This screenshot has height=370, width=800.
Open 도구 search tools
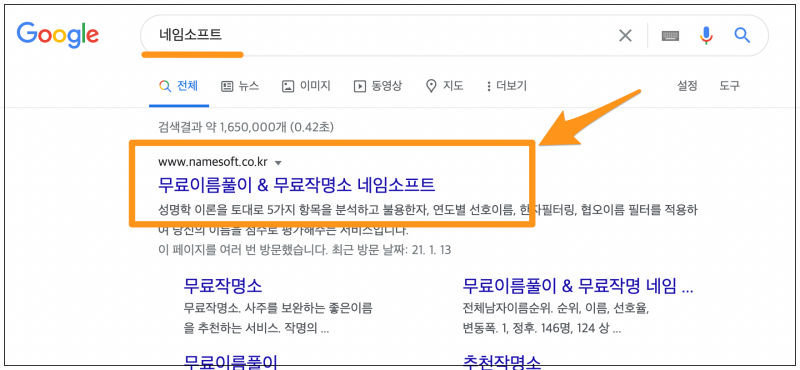click(730, 86)
